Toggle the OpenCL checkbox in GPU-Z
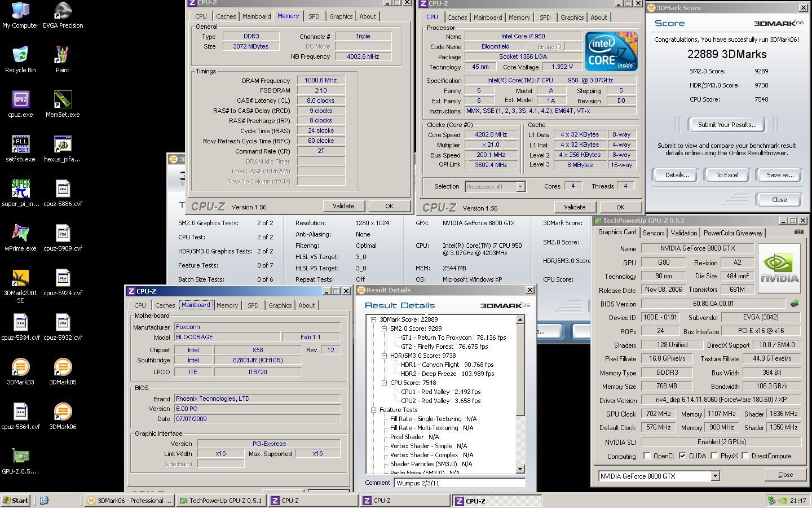 (x=647, y=456)
